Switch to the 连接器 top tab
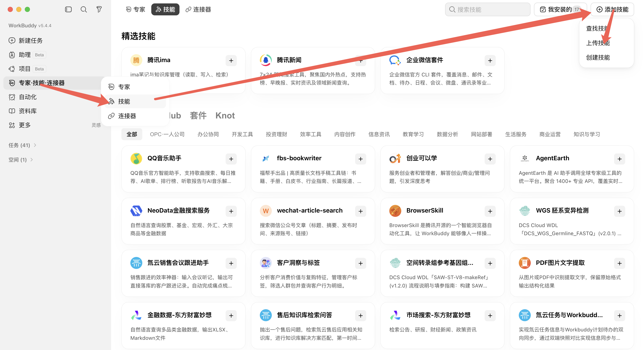The width and height of the screenshot is (644, 350). pyautogui.click(x=198, y=9)
